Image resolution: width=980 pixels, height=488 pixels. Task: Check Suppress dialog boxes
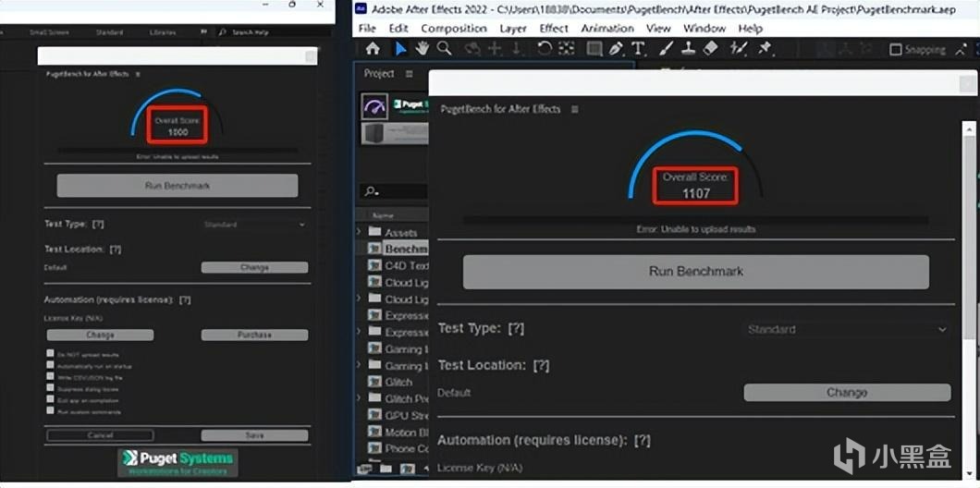(x=50, y=387)
